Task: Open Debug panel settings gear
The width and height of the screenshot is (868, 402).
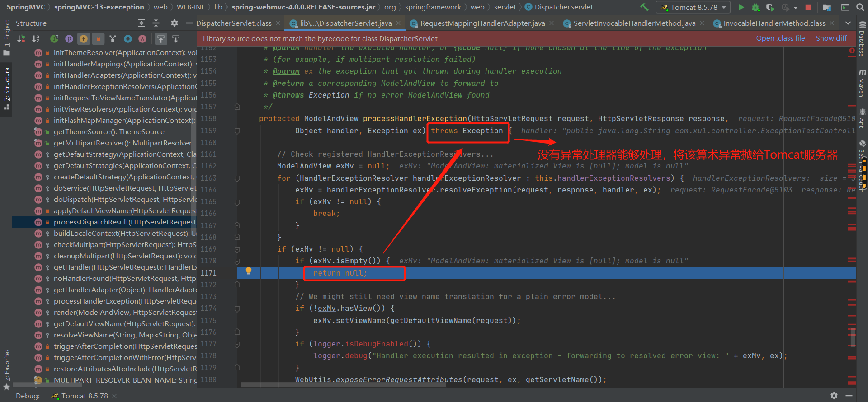Action: [x=834, y=396]
